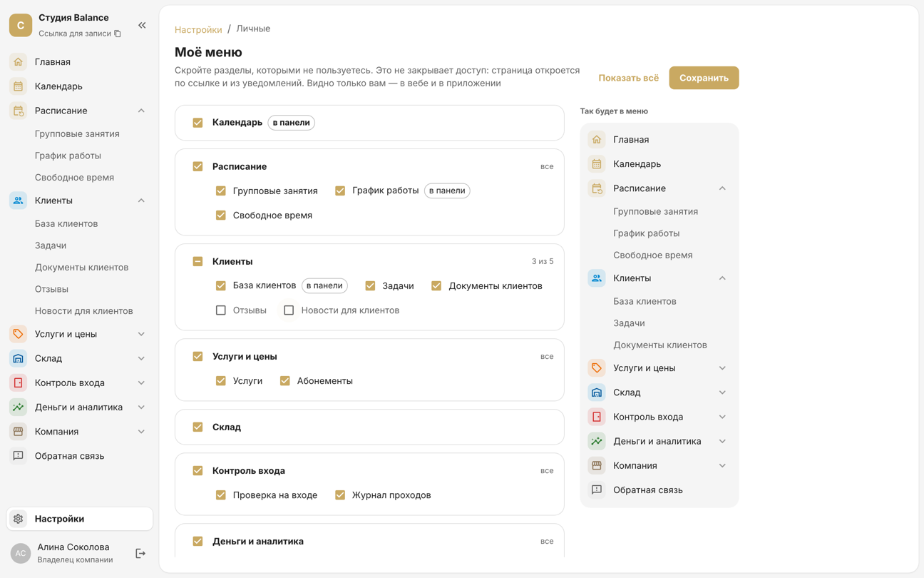The image size is (924, 578).
Task: Enable the Новости для клиентов checkbox
Action: pos(289,310)
